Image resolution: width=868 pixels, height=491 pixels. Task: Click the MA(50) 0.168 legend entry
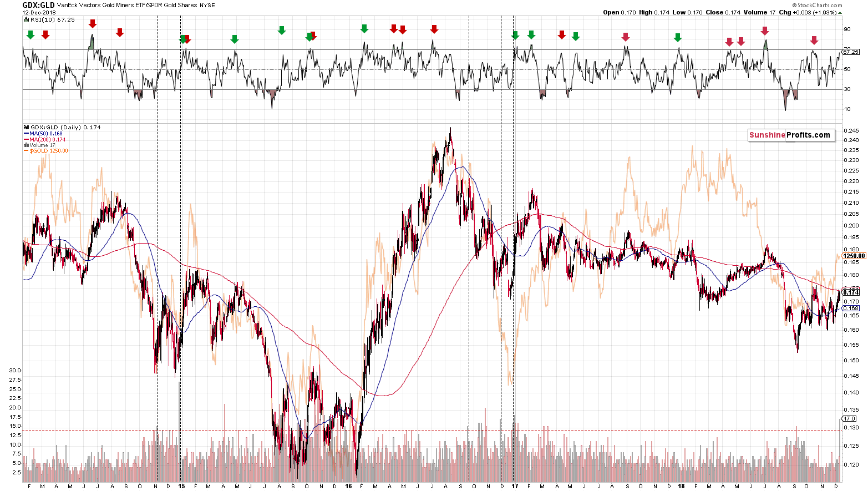coord(46,134)
